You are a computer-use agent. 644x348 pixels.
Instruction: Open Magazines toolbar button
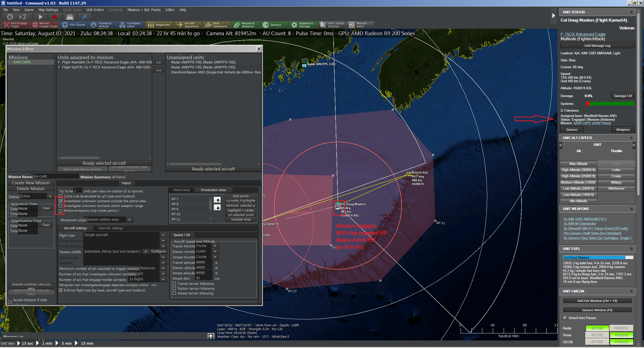159,25
